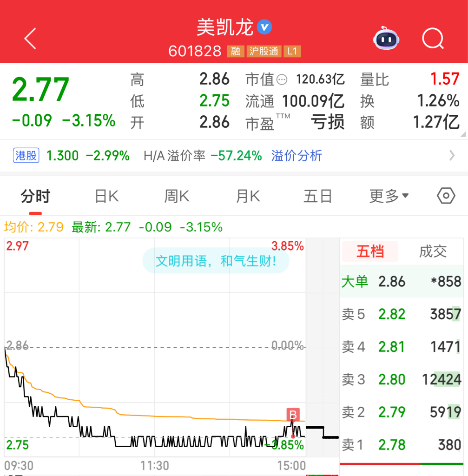The height and width of the screenshot is (476, 468).
Task: Switch to the 周K tab
Action: (177, 196)
